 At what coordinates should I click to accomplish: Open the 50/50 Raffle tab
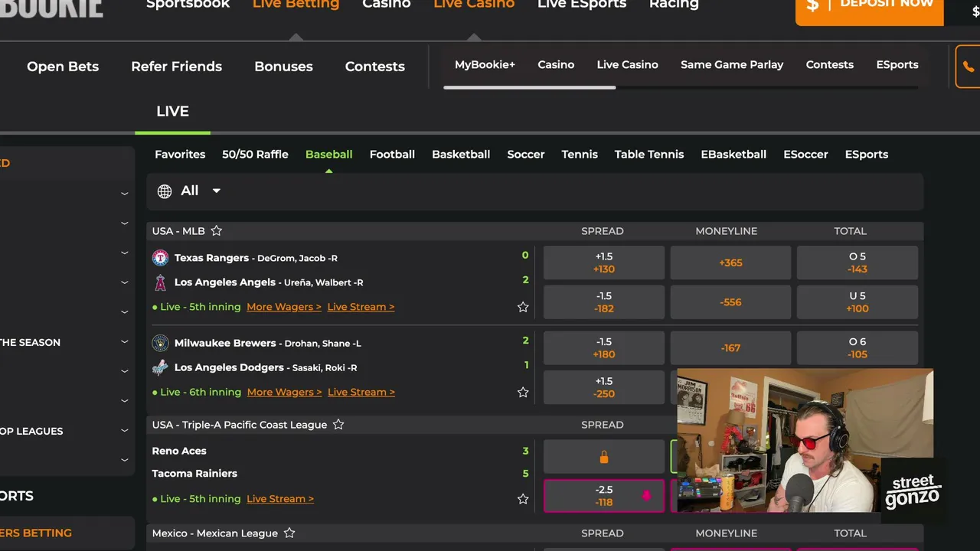click(x=255, y=154)
